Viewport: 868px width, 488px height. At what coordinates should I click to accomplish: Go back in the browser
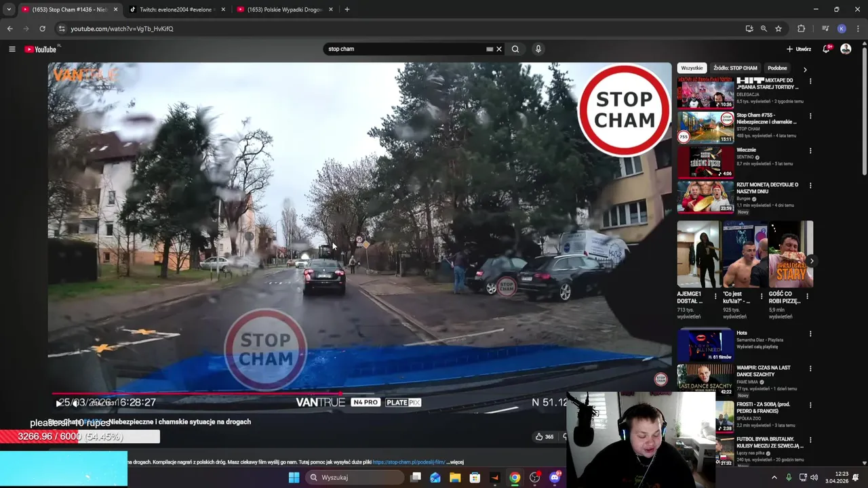(9, 28)
